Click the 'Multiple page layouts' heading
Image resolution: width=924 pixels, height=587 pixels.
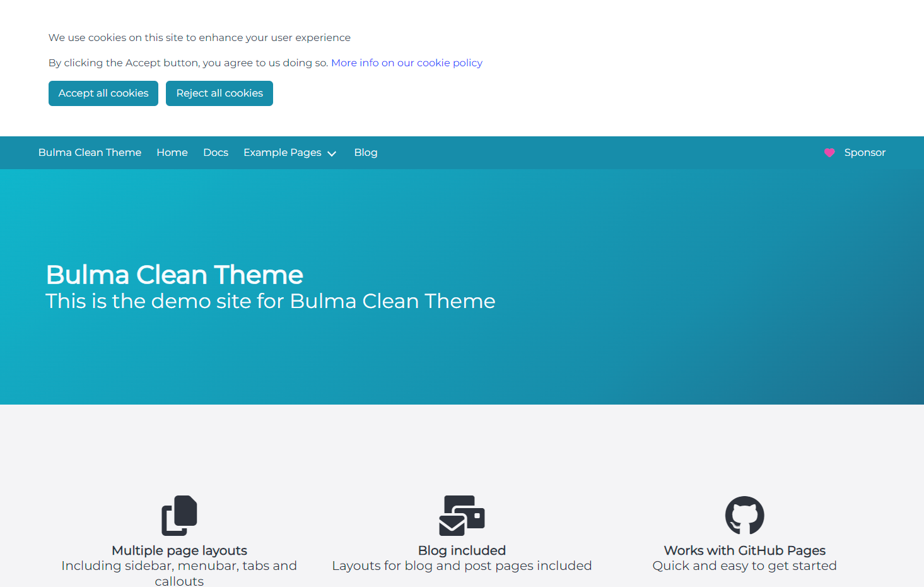[x=179, y=550]
